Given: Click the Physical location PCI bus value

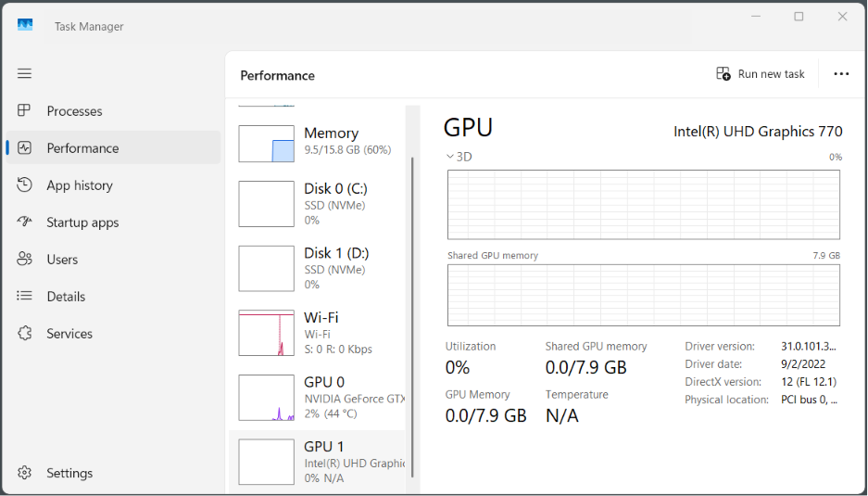Looking at the screenshot, I should point(810,400).
